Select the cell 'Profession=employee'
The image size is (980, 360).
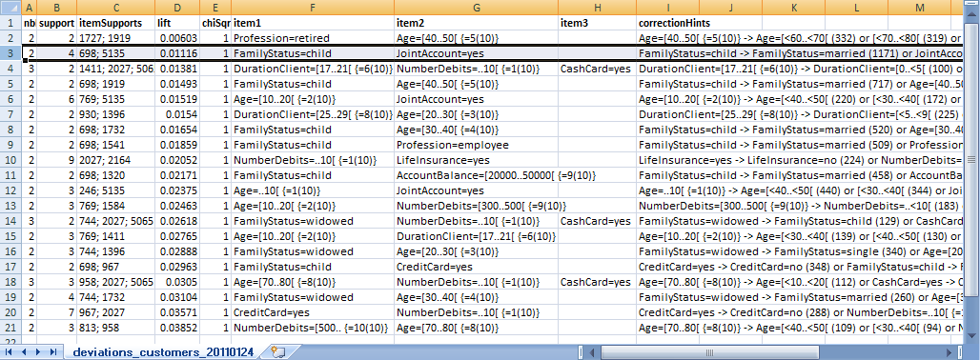(477, 146)
